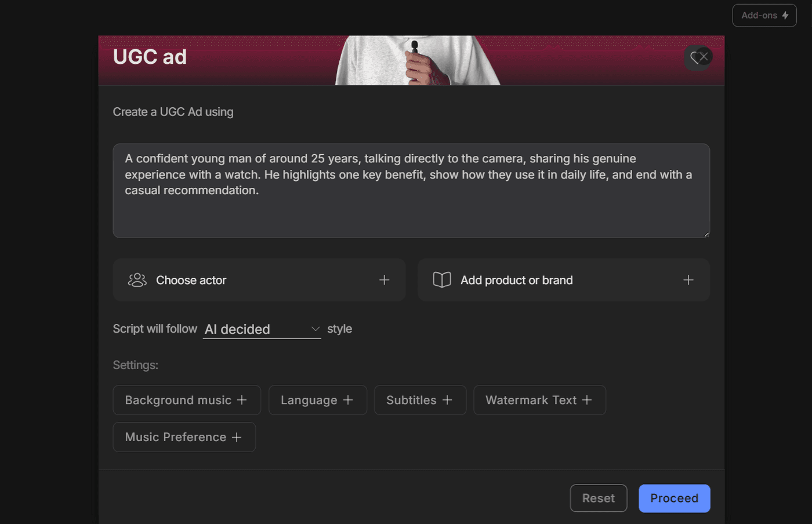The width and height of the screenshot is (812, 524).
Task: Click the plus icon to add a product
Action: [x=688, y=279]
